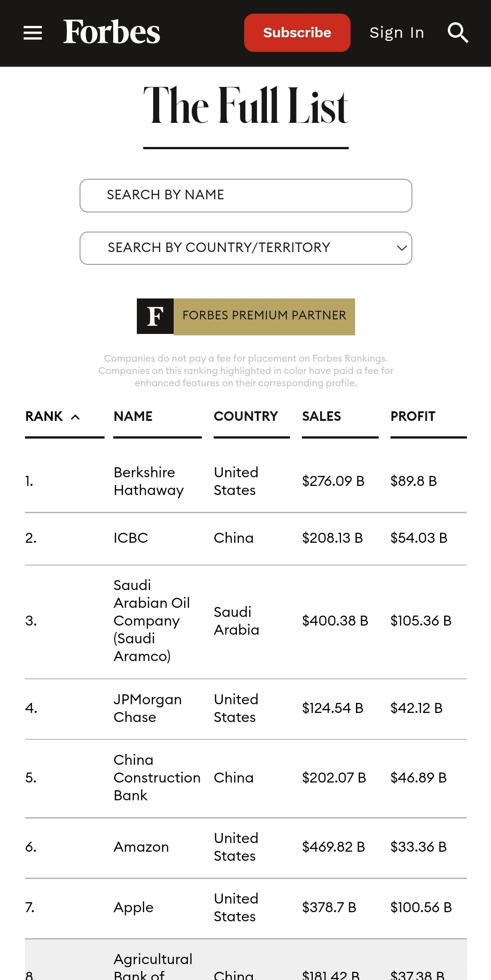Open the Amazon company entry
491x980 pixels.
[x=141, y=847]
